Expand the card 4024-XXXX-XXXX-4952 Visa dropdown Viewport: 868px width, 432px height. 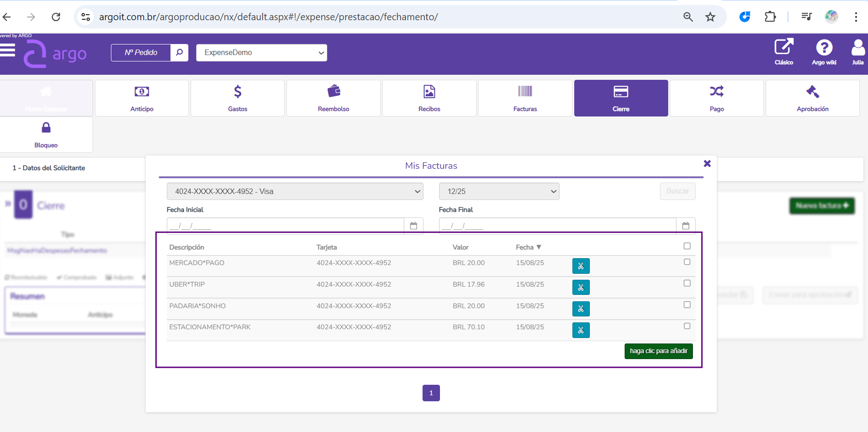[295, 191]
